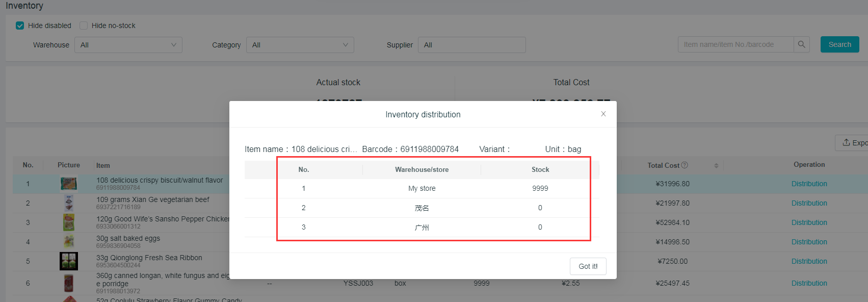
Task: Click the Export button
Action: tap(854, 143)
